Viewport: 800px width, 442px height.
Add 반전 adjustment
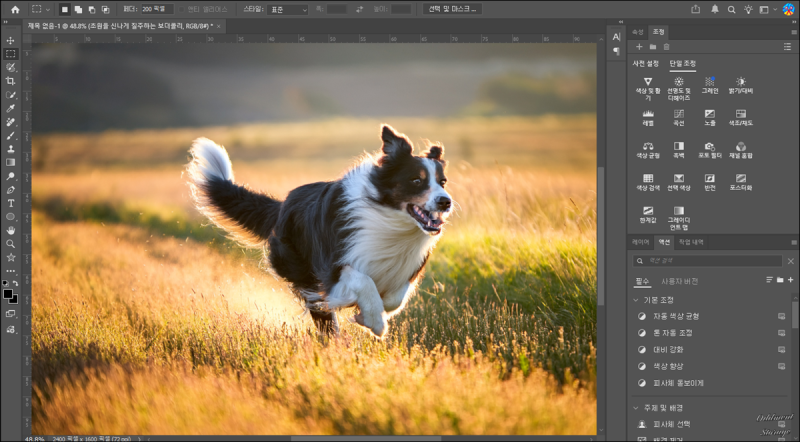[x=710, y=182]
